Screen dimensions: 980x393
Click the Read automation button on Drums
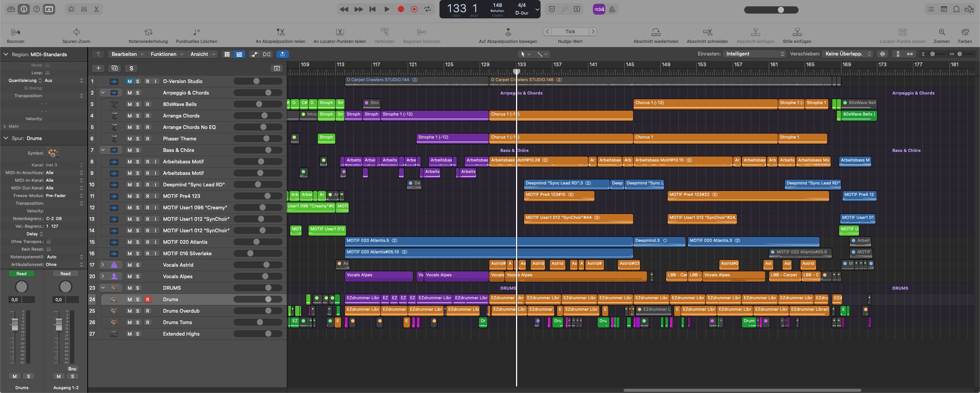coord(21,274)
